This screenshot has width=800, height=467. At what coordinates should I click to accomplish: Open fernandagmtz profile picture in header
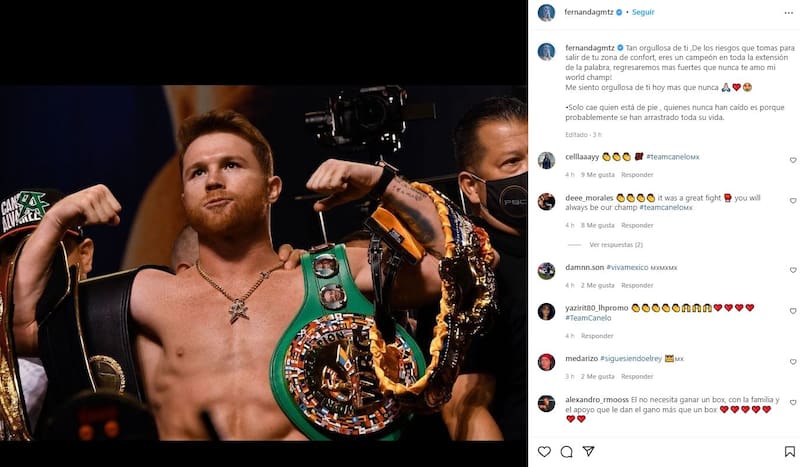pyautogui.click(x=546, y=12)
